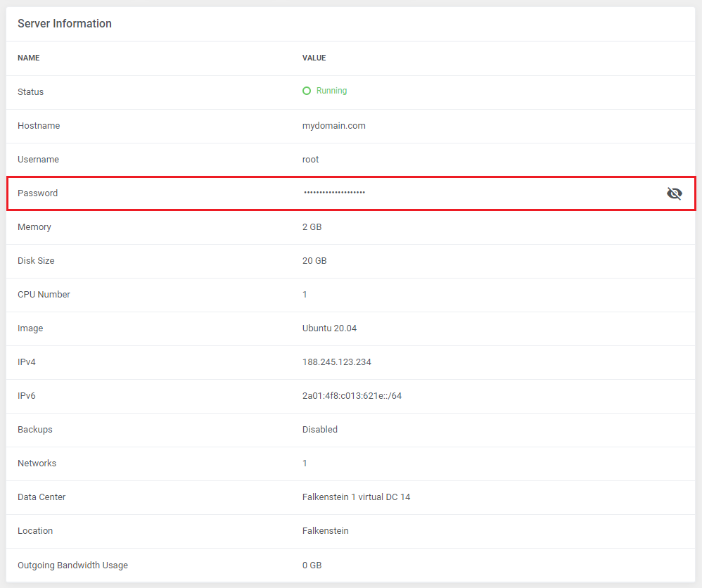Click the Running status text
Viewport: 702px width, 588px height.
click(x=331, y=91)
